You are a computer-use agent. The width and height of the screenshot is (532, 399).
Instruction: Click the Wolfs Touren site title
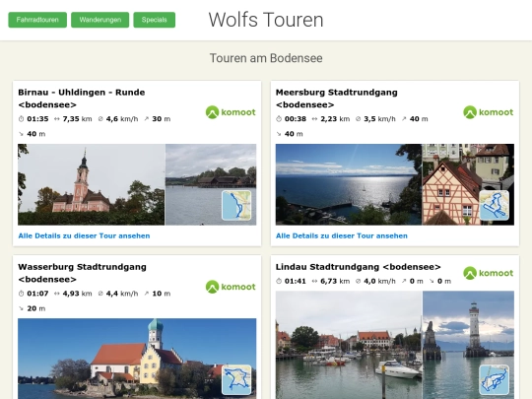[x=266, y=20]
